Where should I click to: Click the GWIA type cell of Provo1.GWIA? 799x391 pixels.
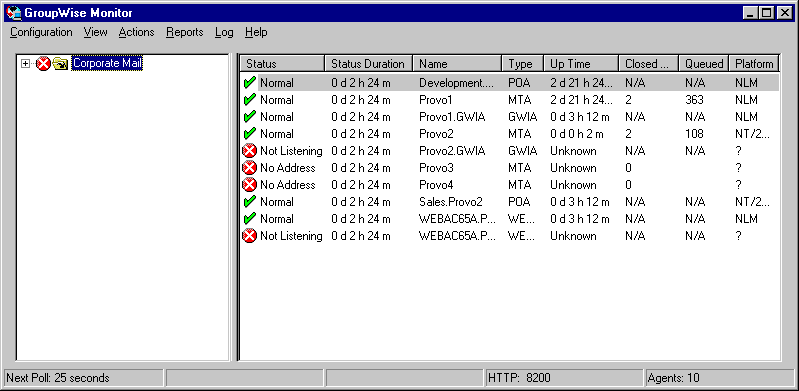[x=522, y=117]
